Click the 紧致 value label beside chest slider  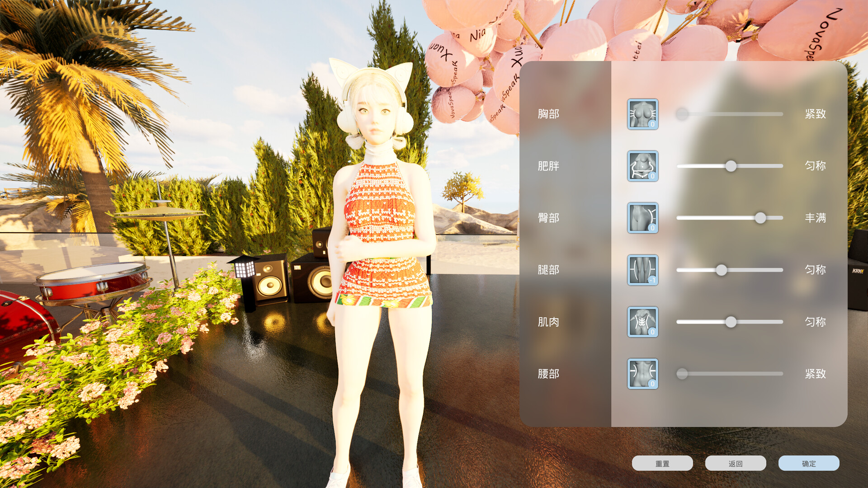pos(816,114)
